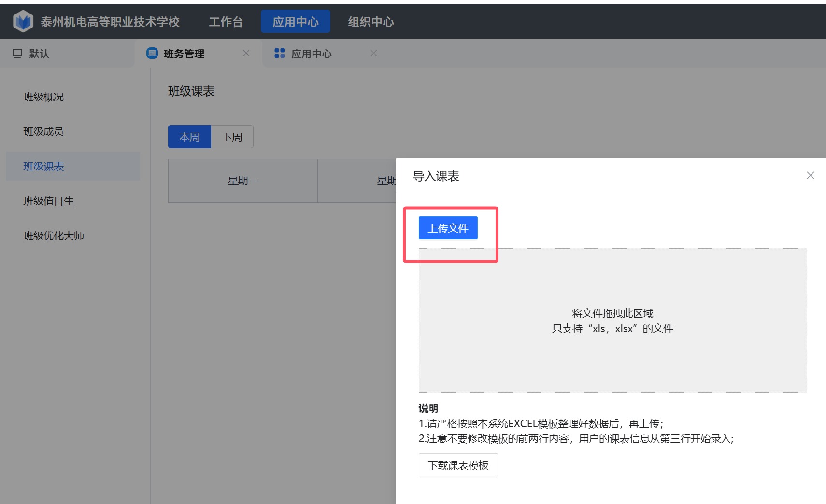Switch to the 应用中心 navigation item
The image size is (826, 504).
click(x=296, y=21)
